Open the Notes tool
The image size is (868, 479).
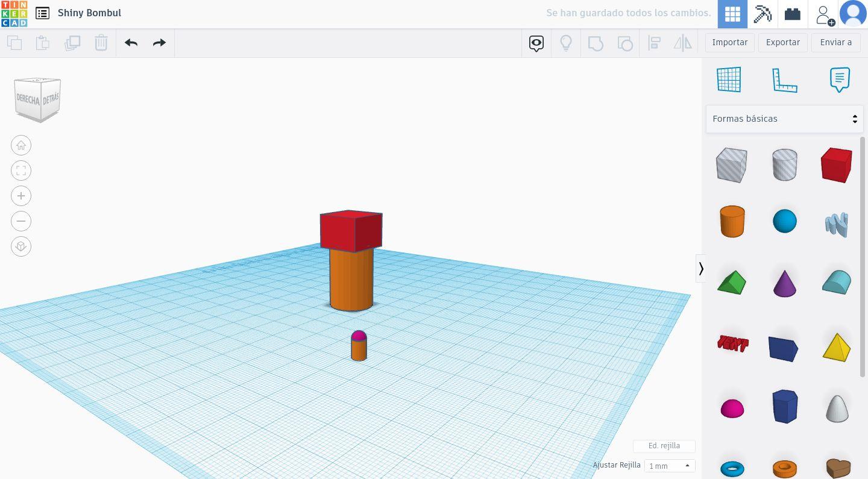(x=840, y=80)
